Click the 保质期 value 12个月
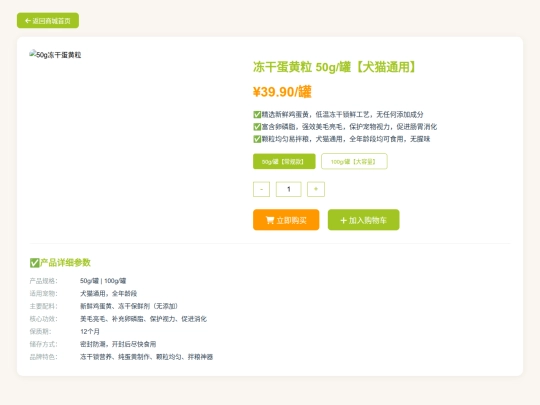The height and width of the screenshot is (405, 540). click(x=90, y=331)
